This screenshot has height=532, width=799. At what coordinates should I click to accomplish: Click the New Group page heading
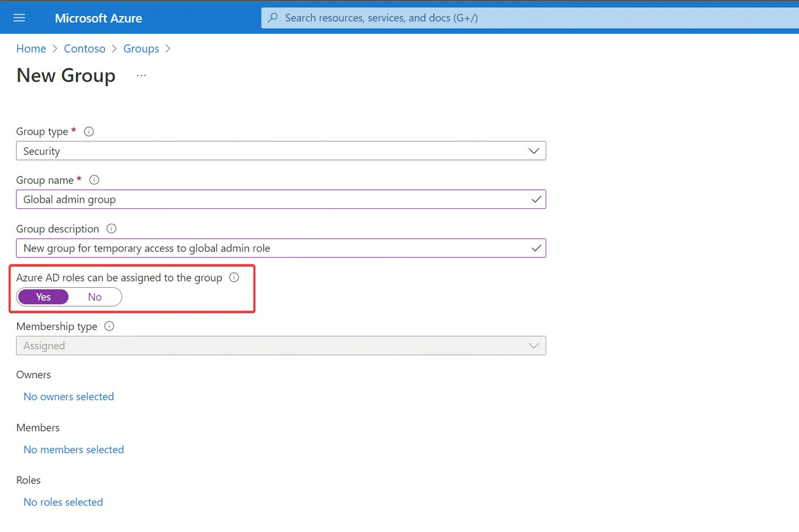click(x=66, y=75)
